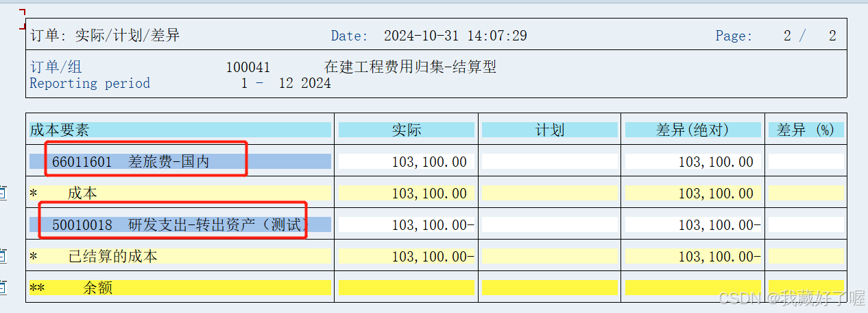The width and height of the screenshot is (868, 313).
Task: Click variance 103,100.00 in 成本 subtotal row
Action: point(716,193)
